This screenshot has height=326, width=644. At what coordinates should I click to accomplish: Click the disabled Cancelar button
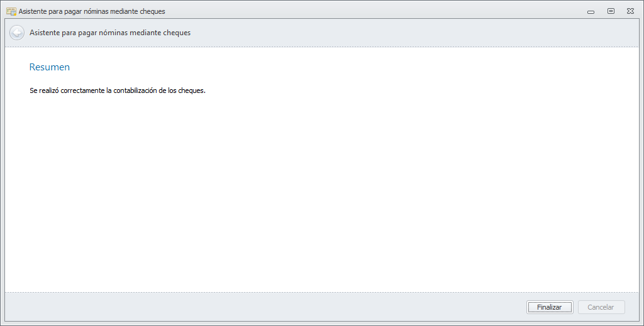[x=601, y=307]
